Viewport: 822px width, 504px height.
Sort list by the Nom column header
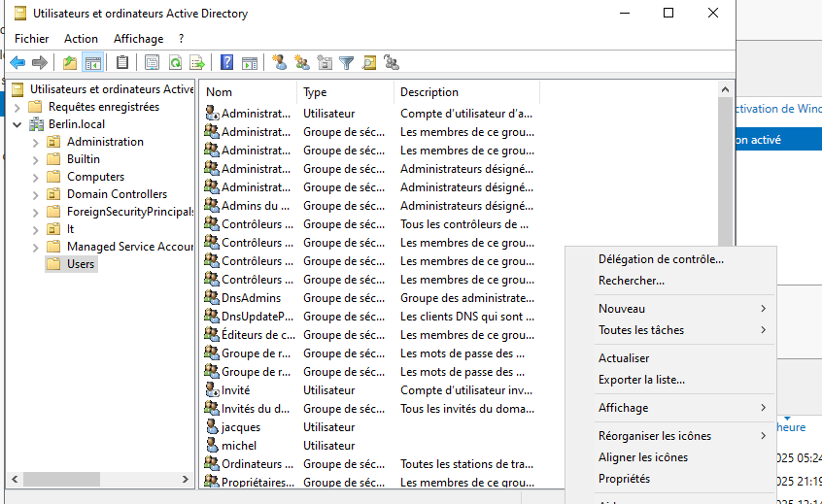click(249, 92)
